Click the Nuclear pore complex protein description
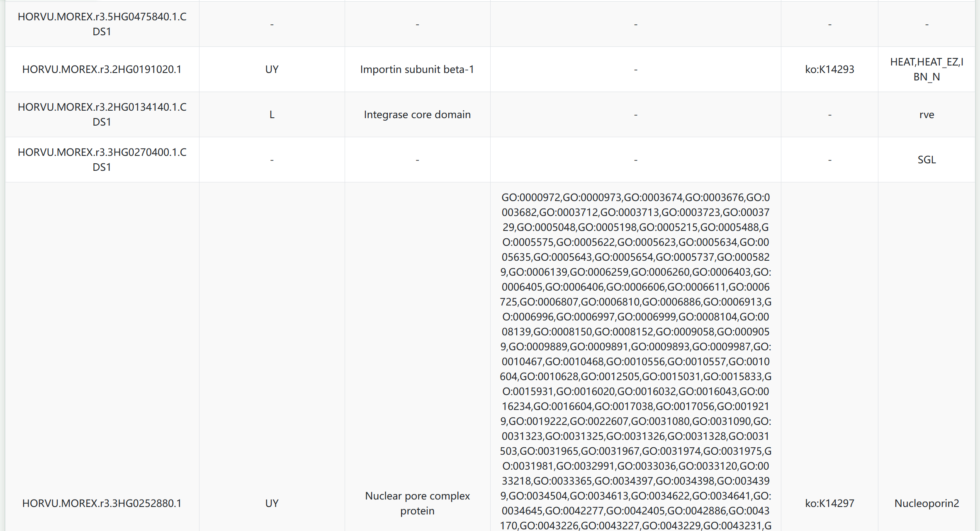Image resolution: width=980 pixels, height=531 pixels. pos(417,503)
